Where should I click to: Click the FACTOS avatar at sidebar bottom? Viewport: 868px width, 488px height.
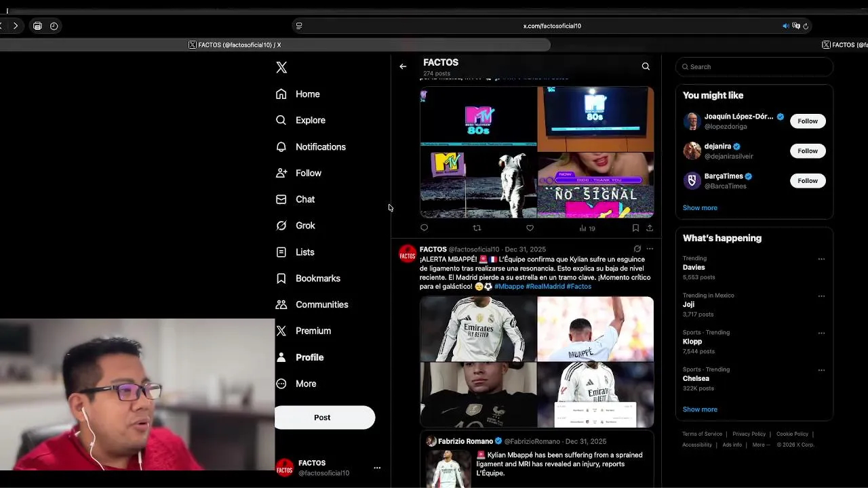tap(284, 468)
